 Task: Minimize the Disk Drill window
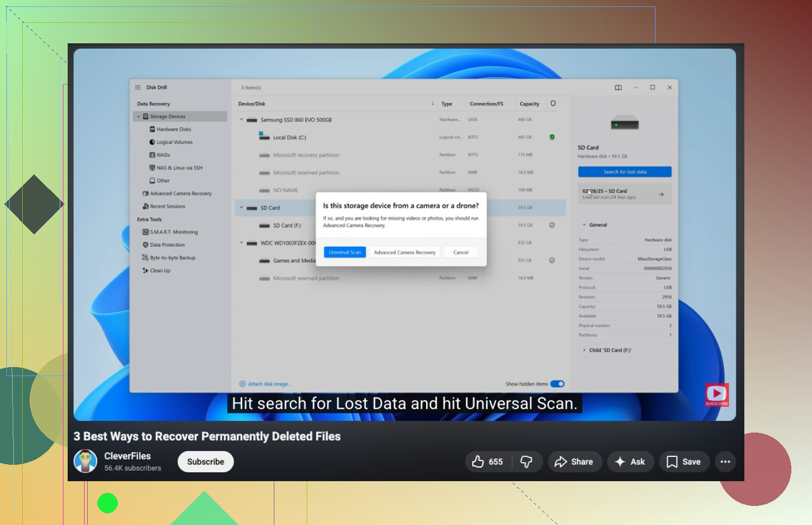tap(635, 88)
